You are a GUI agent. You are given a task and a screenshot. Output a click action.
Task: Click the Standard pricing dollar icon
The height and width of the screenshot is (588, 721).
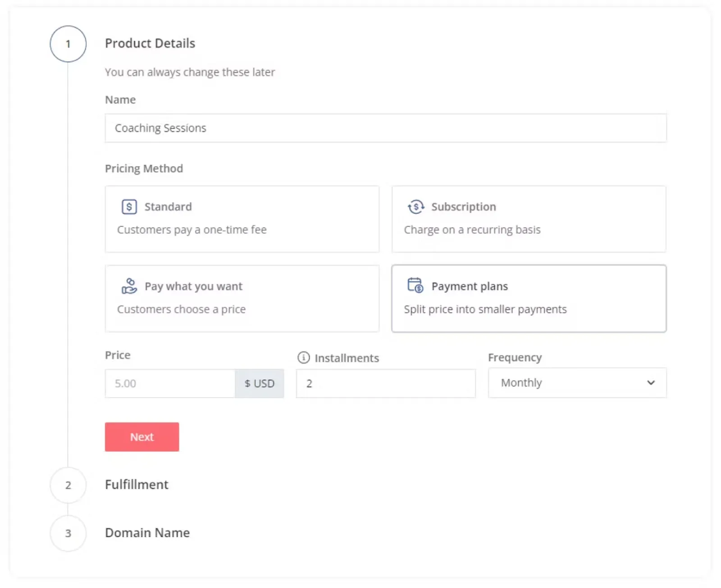click(129, 207)
